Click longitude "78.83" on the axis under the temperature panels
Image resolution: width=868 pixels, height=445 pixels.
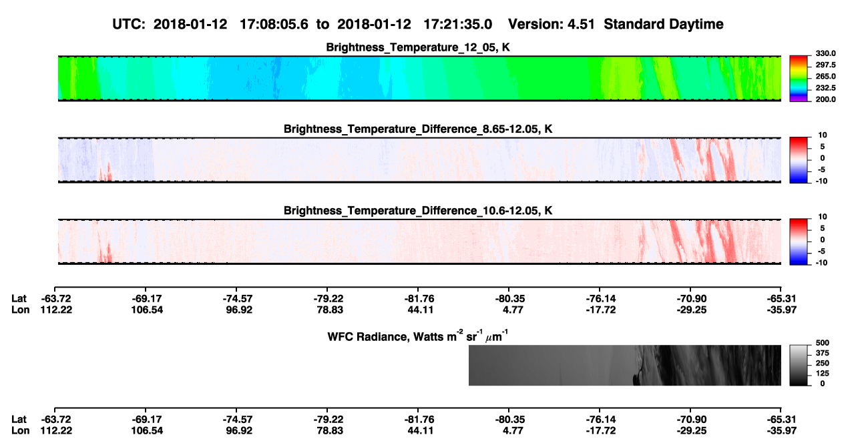coord(329,310)
